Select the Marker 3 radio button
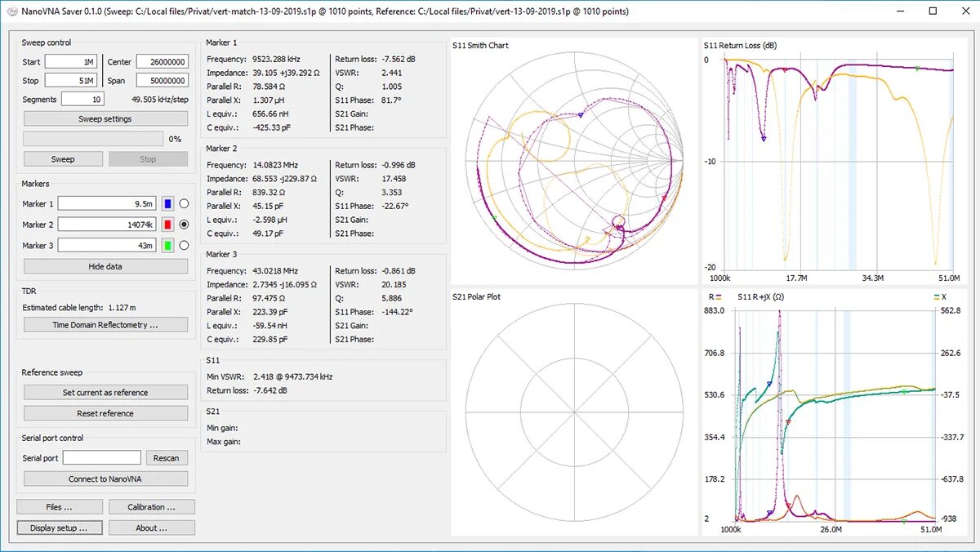 184,245
